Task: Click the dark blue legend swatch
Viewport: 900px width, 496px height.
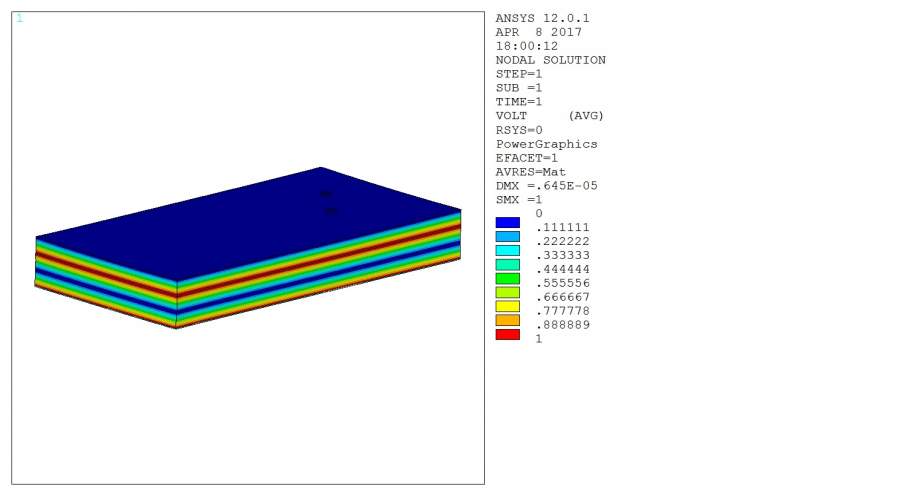Action: point(507,223)
